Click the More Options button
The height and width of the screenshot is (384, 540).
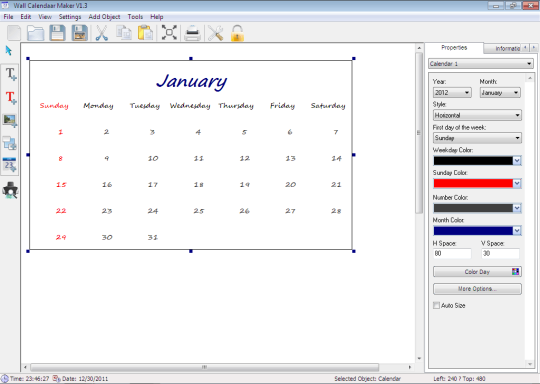pos(477,289)
